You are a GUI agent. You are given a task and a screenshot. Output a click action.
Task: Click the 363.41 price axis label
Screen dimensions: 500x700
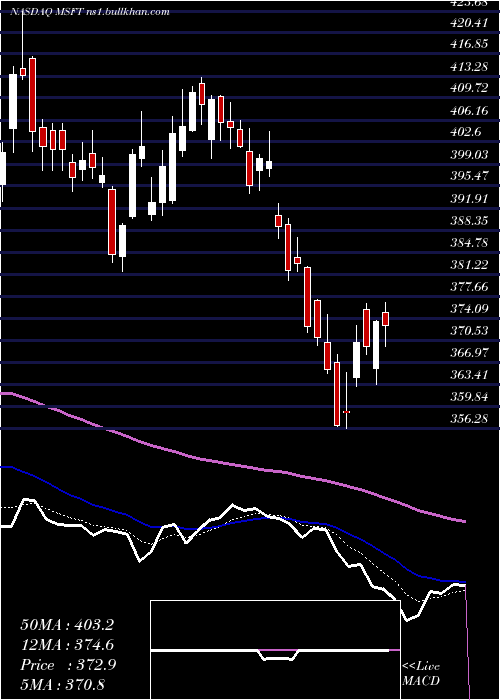pyautogui.click(x=468, y=375)
